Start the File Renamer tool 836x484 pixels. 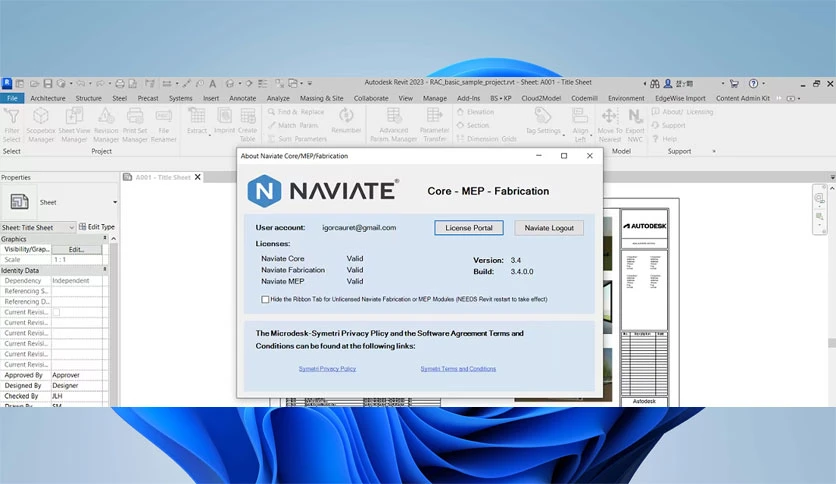(x=163, y=125)
